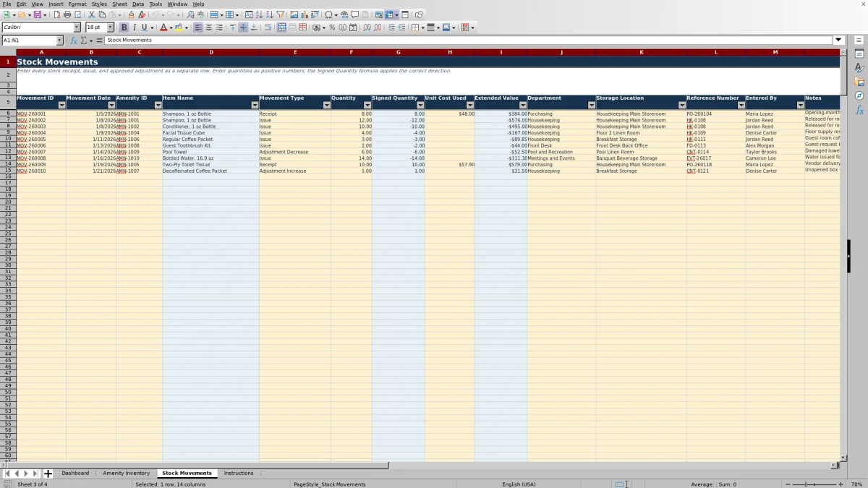Click the AutoFilter funnel icon
Image resolution: width=868 pixels, height=488 pixels.
pyautogui.click(x=280, y=14)
